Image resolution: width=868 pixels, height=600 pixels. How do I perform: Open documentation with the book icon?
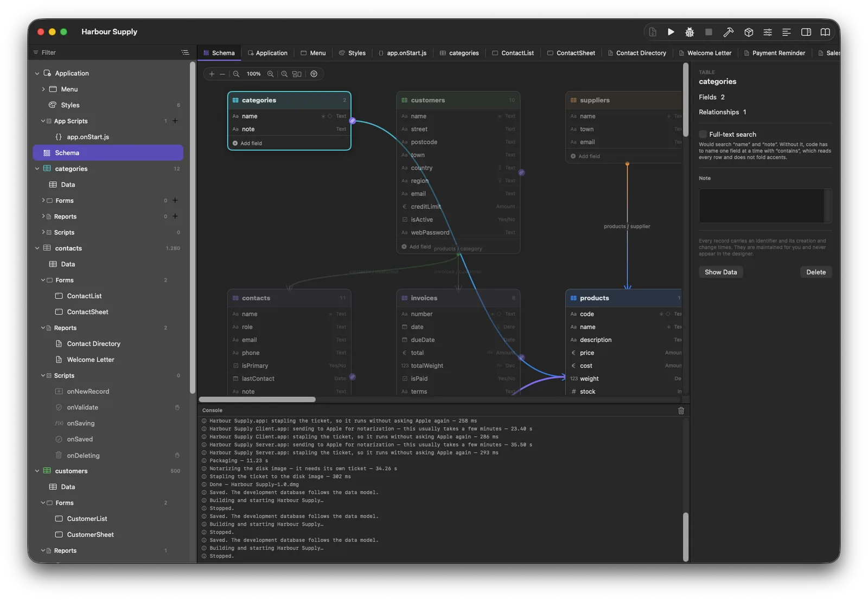pyautogui.click(x=825, y=32)
